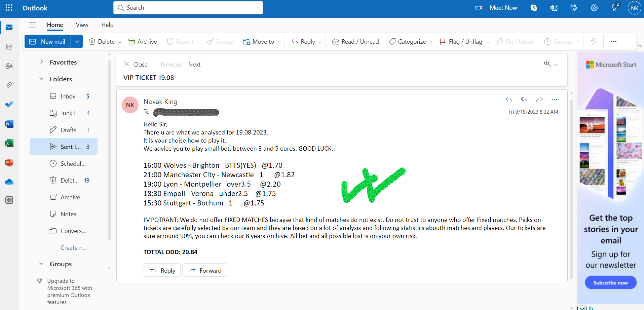
Task: Click the forward arrow icon in message header
Action: [x=539, y=100]
